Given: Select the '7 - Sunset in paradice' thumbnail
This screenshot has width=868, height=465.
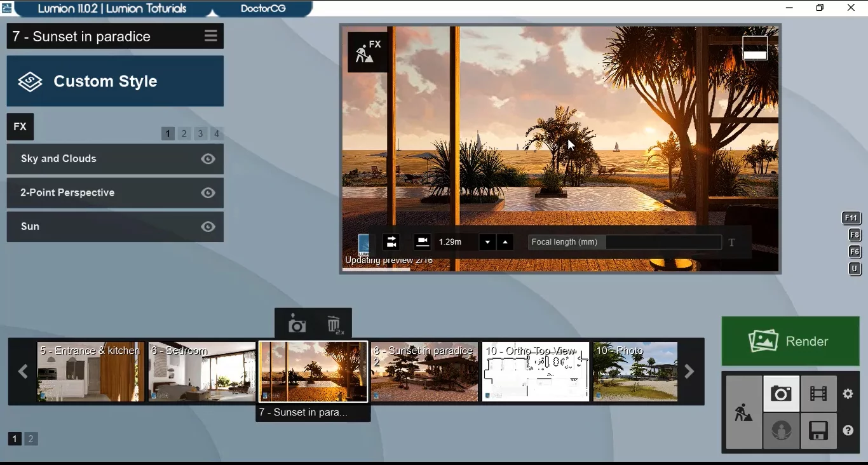Looking at the screenshot, I should pos(313,372).
